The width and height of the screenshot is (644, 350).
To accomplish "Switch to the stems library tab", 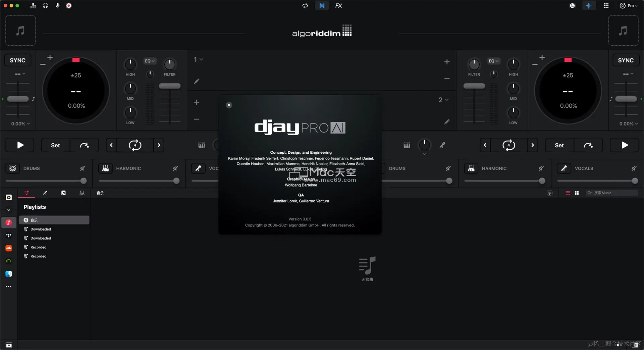I will 82,193.
